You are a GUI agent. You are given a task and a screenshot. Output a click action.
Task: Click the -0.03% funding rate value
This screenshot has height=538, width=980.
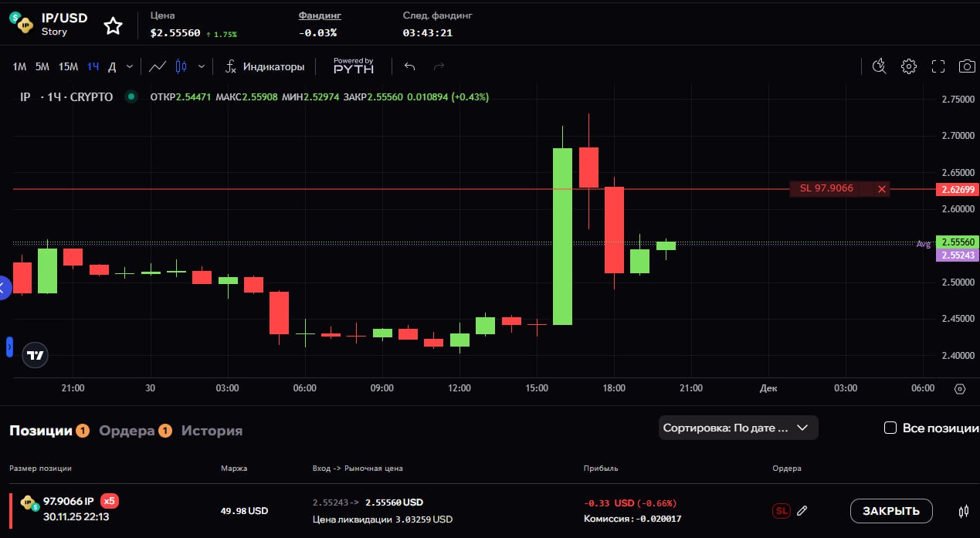[x=317, y=33]
